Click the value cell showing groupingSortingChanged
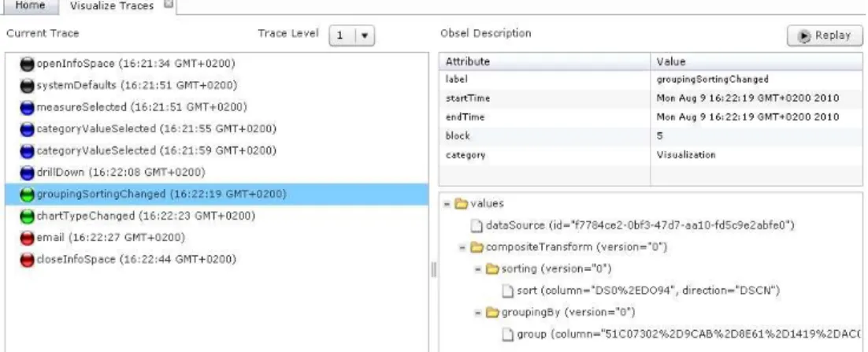The width and height of the screenshot is (868, 352). [x=757, y=80]
